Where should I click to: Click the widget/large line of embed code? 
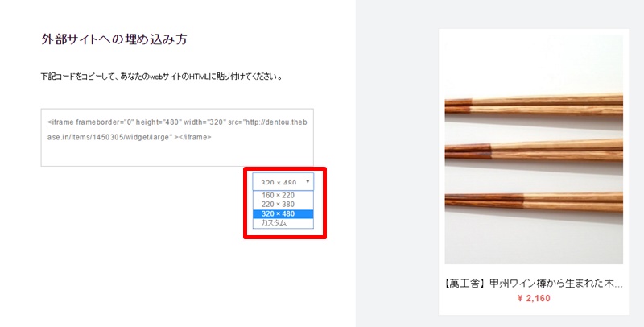pos(129,137)
